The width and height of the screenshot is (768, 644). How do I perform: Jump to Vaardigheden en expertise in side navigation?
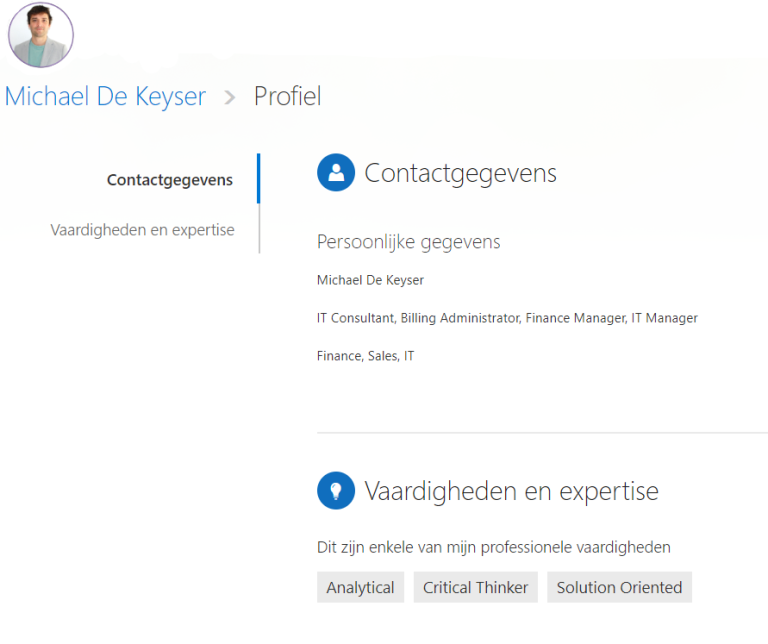pyautogui.click(x=143, y=230)
